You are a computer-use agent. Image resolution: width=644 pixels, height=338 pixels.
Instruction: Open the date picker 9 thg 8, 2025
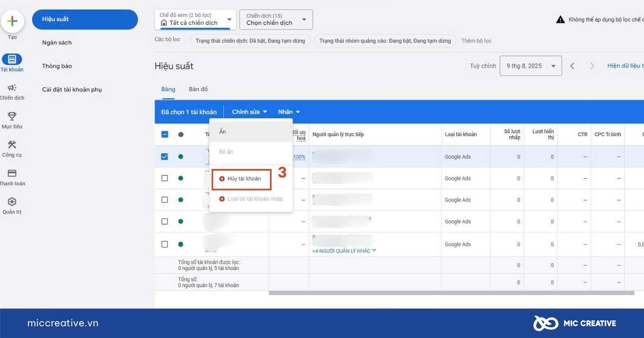click(531, 66)
